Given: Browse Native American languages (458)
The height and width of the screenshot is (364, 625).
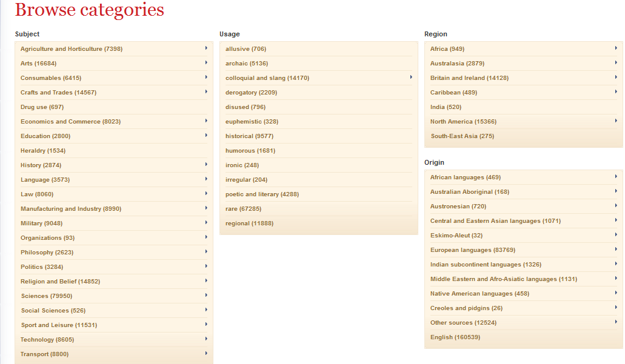Looking at the screenshot, I should point(480,294).
